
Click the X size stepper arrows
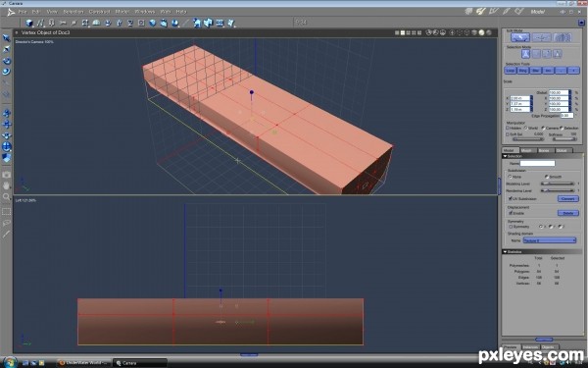(x=531, y=98)
